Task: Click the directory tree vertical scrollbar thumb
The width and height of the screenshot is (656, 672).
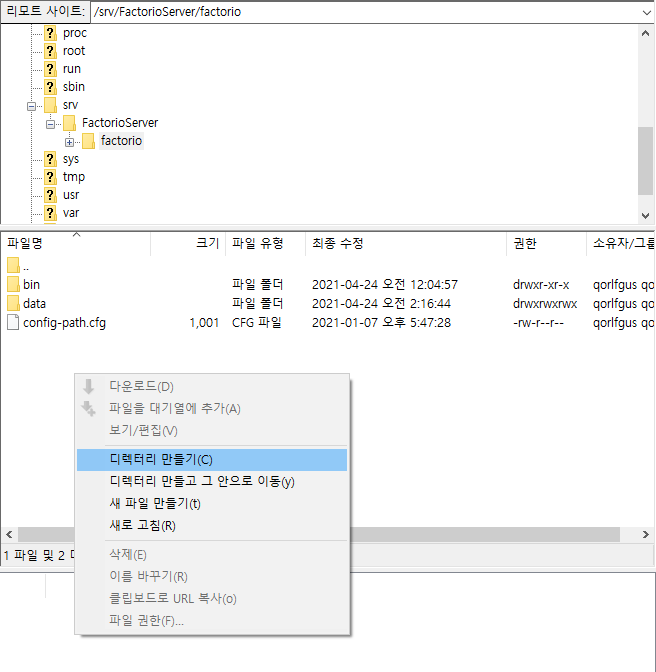Action: tap(645, 161)
